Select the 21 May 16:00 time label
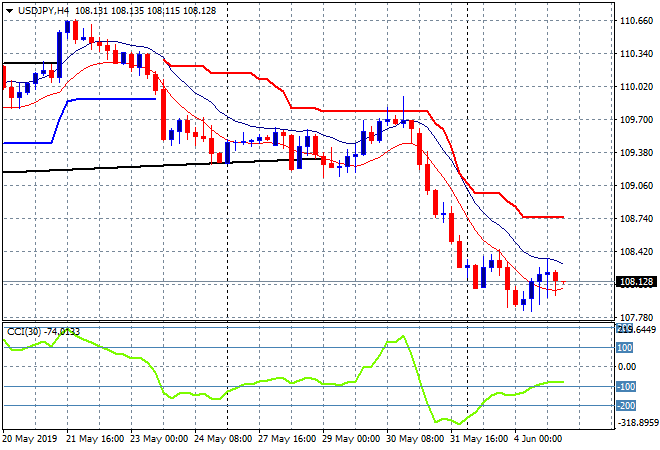 (x=95, y=439)
